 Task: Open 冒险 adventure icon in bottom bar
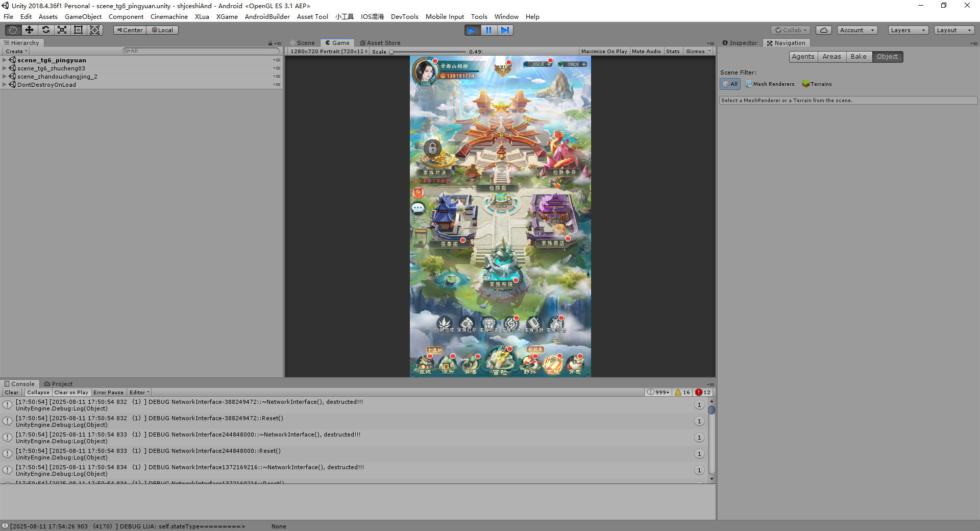click(x=500, y=361)
